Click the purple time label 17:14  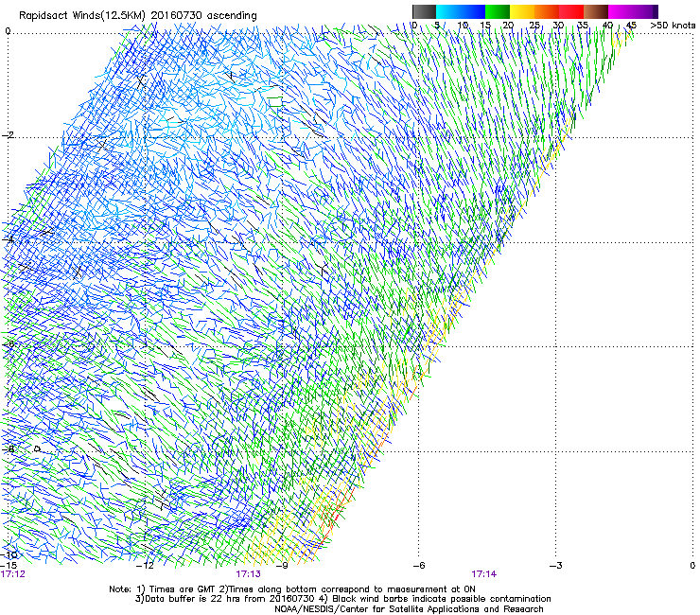tap(484, 574)
